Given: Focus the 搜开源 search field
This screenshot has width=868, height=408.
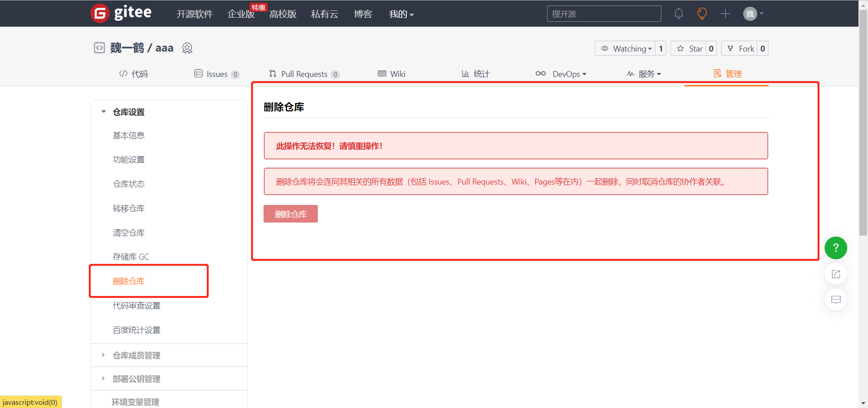Looking at the screenshot, I should [x=604, y=14].
